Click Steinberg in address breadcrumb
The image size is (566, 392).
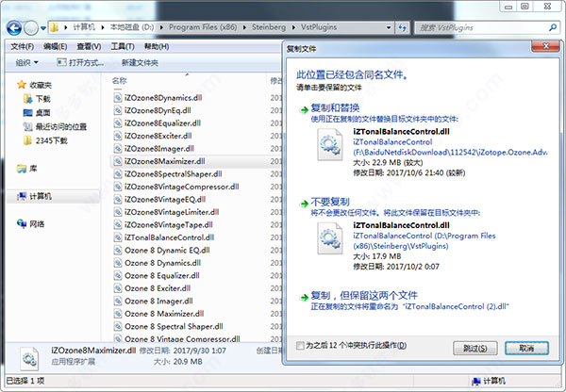[269, 27]
